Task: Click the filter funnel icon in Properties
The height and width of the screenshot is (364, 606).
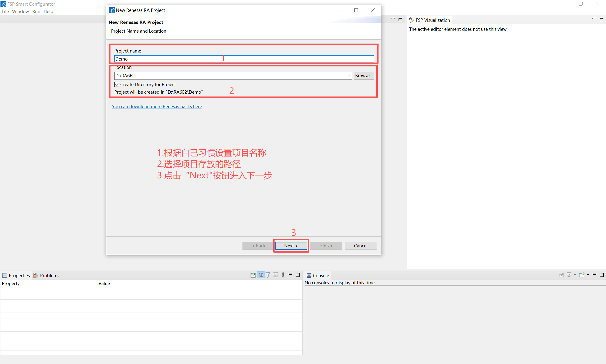Action: tap(268, 275)
